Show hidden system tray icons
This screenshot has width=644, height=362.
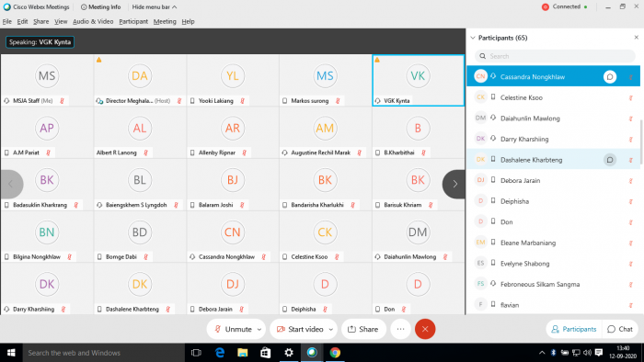[542, 353]
